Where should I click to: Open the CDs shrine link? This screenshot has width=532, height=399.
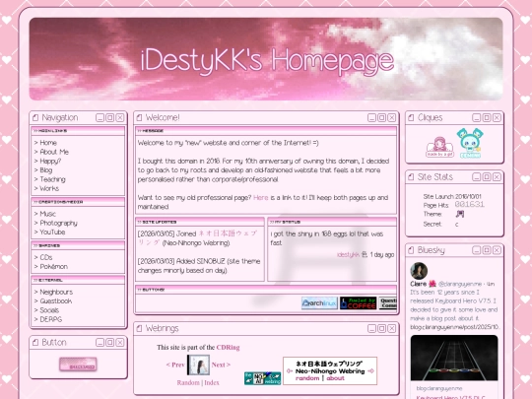click(46, 257)
